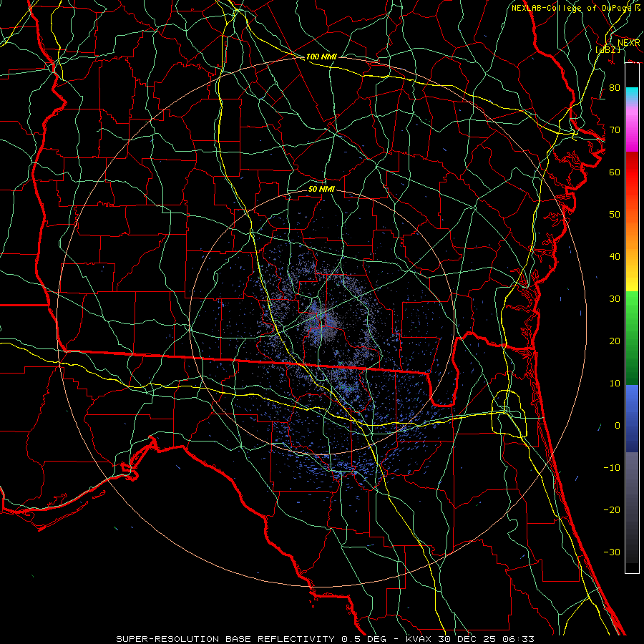The image size is (644, 644).
Task: Click the 10 dBZ scale value
Action: pyautogui.click(x=615, y=384)
